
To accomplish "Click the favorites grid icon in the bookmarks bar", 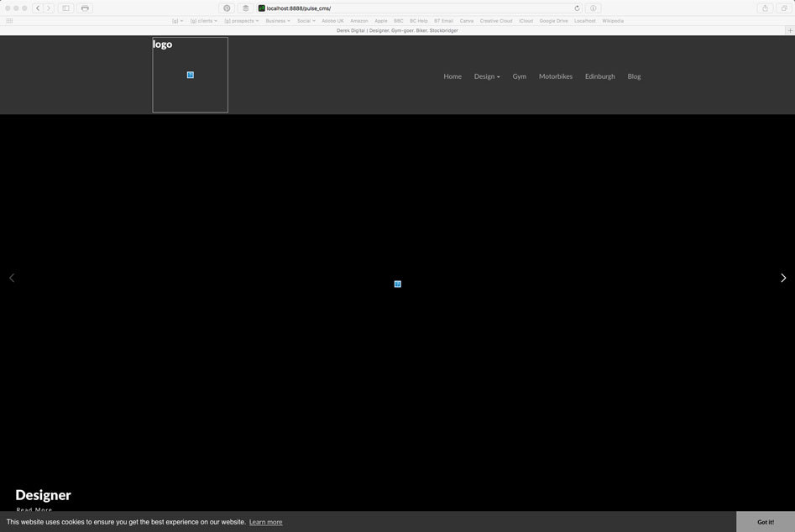I will click(x=9, y=21).
